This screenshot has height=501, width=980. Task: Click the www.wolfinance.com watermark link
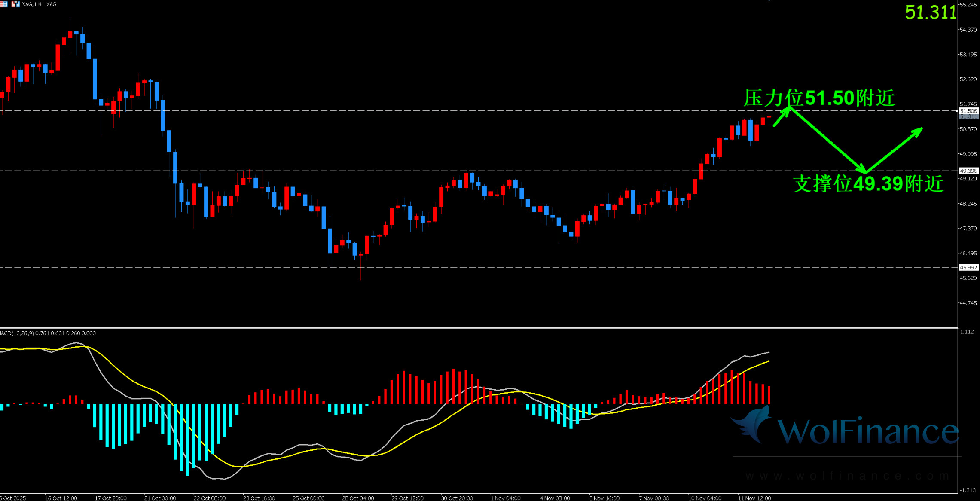847,476
